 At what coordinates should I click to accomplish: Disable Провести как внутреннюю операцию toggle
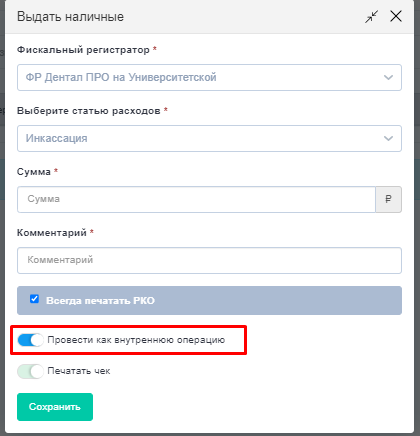tap(30, 340)
